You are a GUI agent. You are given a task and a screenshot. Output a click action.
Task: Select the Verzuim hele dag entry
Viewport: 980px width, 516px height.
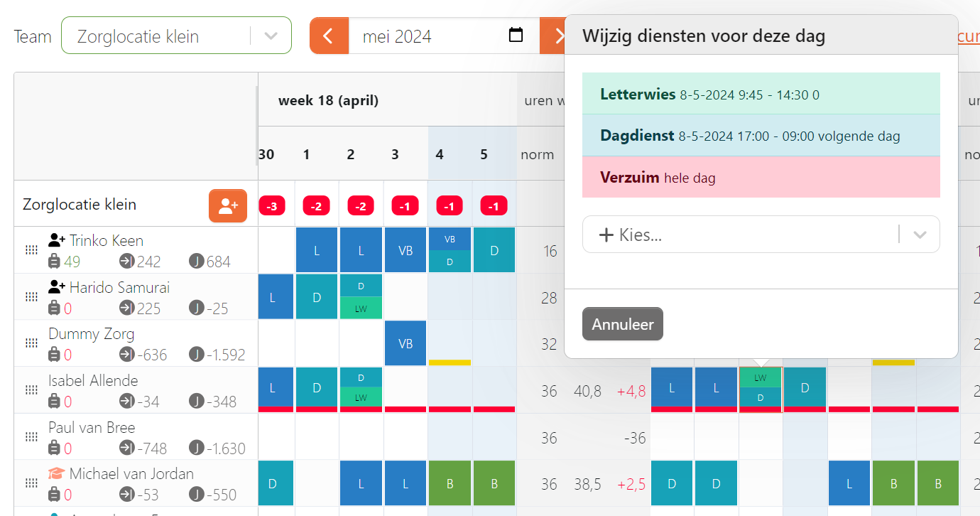click(761, 177)
